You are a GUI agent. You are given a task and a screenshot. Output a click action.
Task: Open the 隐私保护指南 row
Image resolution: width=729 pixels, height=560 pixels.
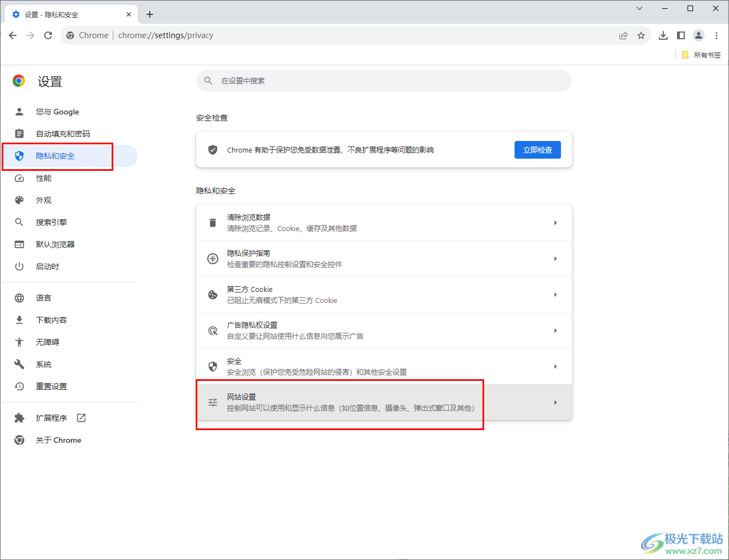click(384, 259)
